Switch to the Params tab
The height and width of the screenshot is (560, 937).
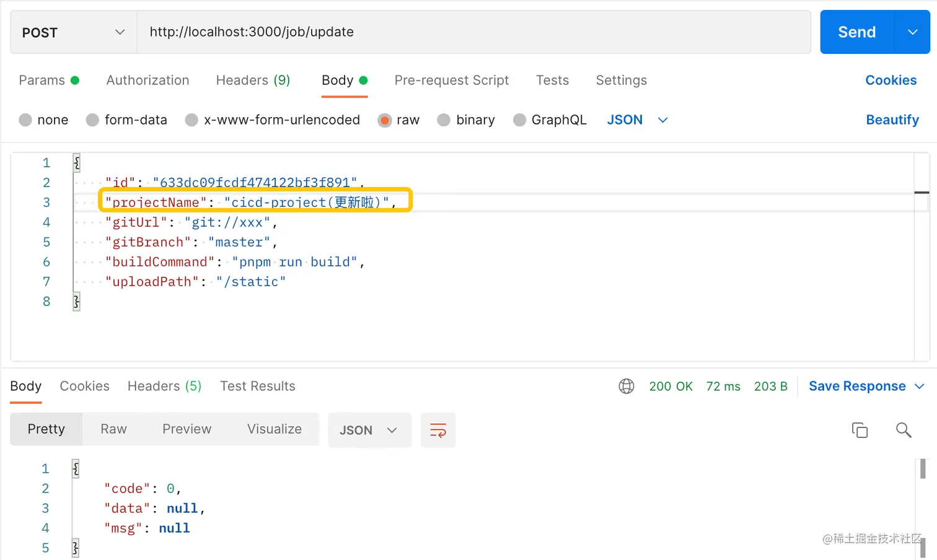(x=49, y=81)
